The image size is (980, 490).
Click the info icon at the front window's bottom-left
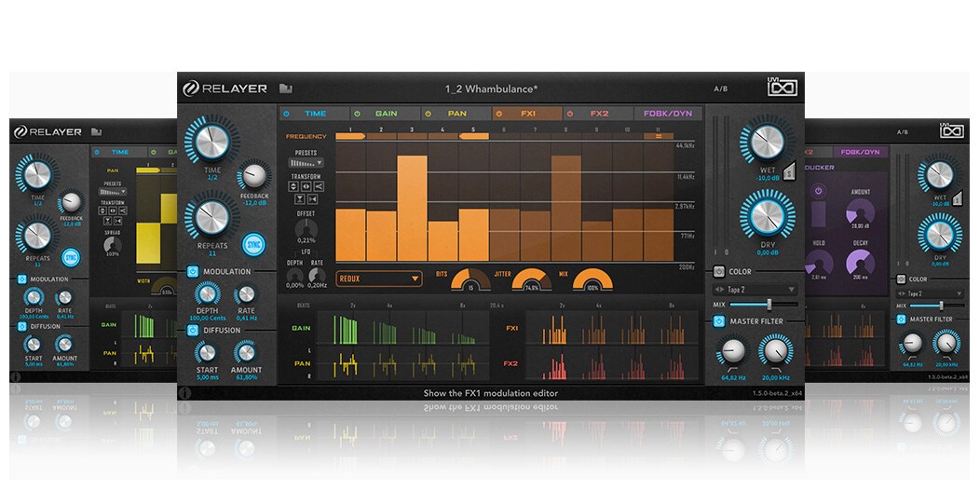click(184, 393)
